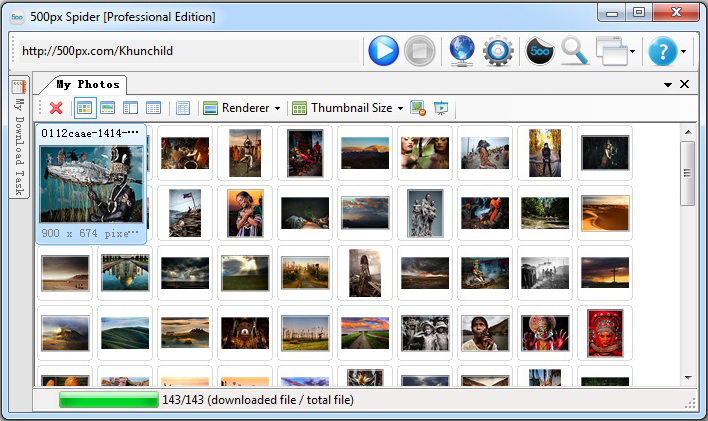Click the green download progress bar
Screen dimensions: 708x421
[x=108, y=400]
